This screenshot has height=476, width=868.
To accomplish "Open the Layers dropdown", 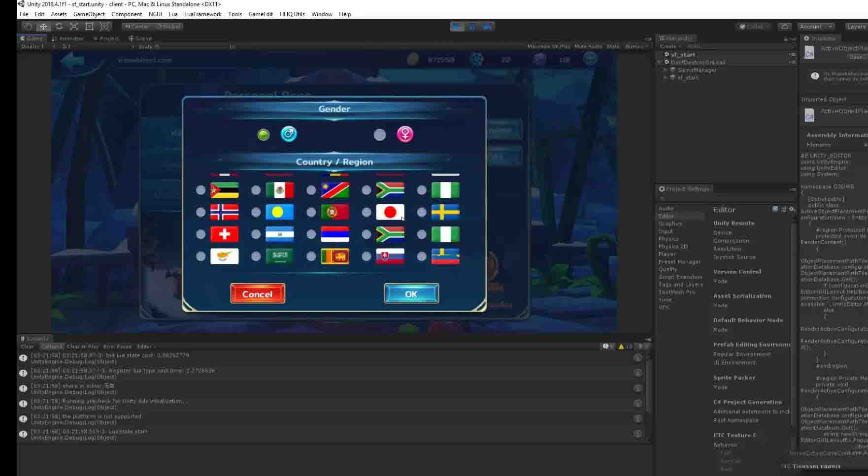I will [x=856, y=27].
